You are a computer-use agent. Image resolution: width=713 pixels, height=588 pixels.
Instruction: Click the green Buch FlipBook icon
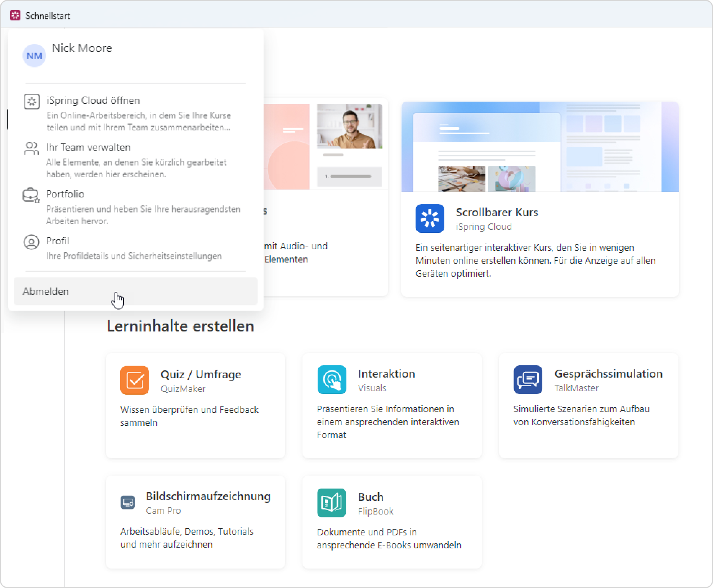pos(331,503)
